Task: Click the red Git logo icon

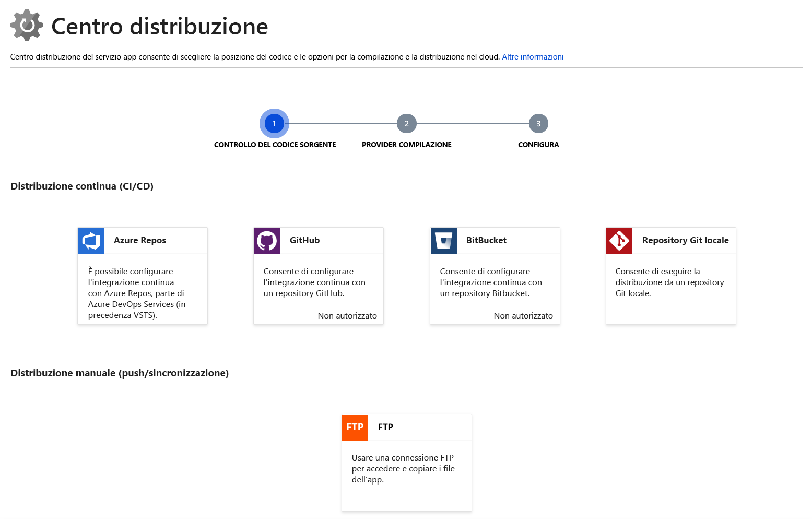Action: [x=619, y=241]
